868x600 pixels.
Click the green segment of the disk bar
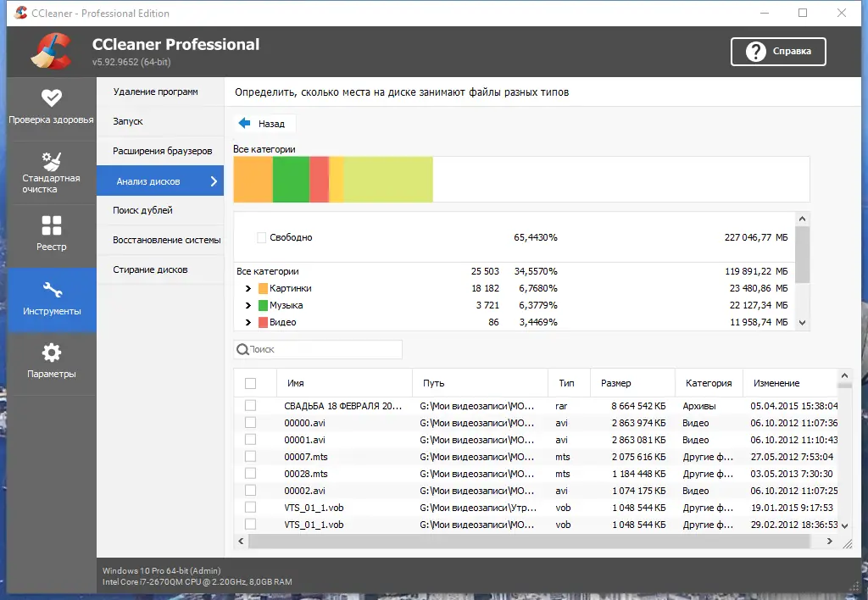[x=292, y=180]
